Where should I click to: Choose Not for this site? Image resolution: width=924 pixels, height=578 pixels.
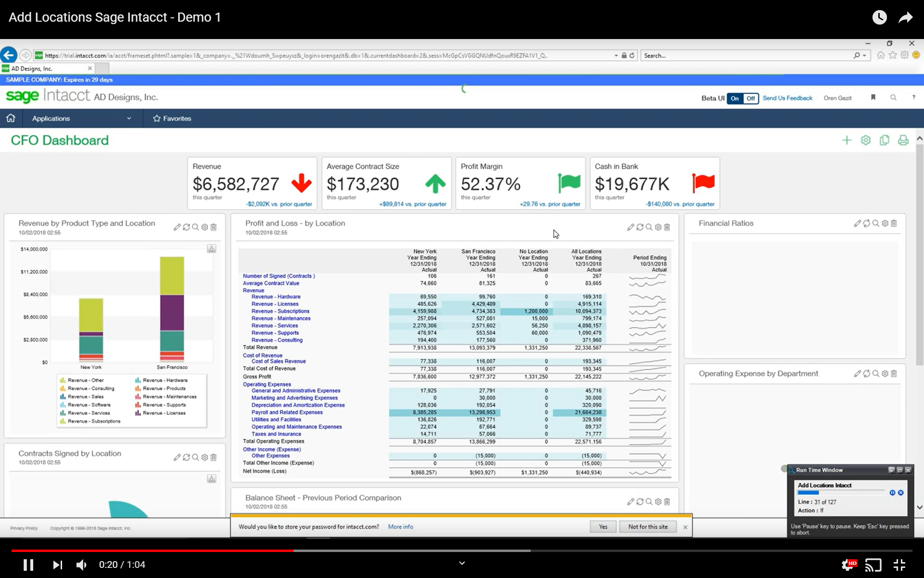click(648, 527)
